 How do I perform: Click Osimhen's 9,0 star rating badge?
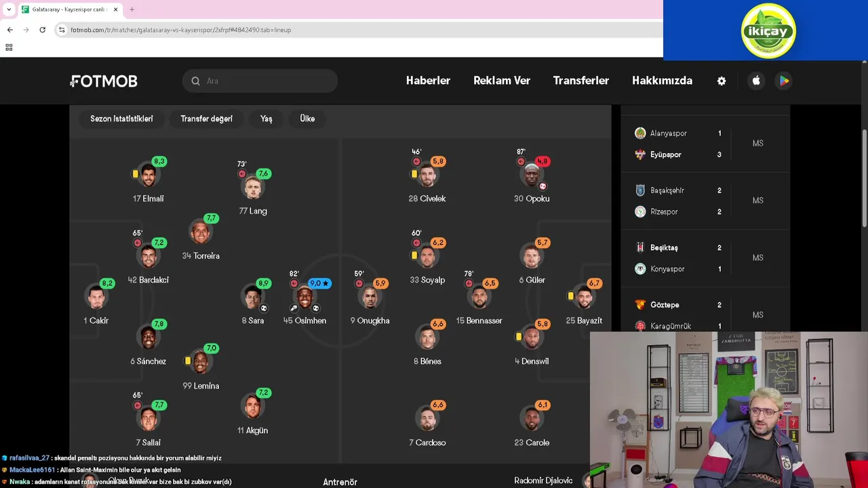[319, 283]
